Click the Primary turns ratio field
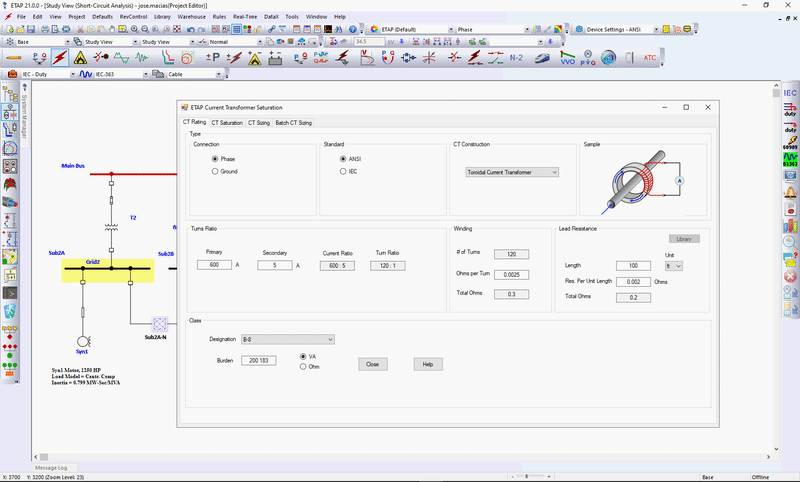Screen dimensions: 800x482 [214, 265]
